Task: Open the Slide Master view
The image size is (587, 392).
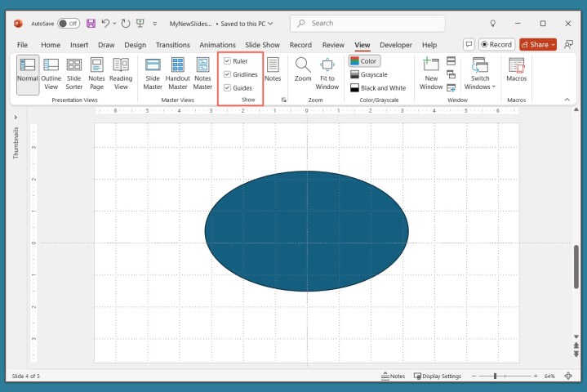Action: [x=153, y=73]
